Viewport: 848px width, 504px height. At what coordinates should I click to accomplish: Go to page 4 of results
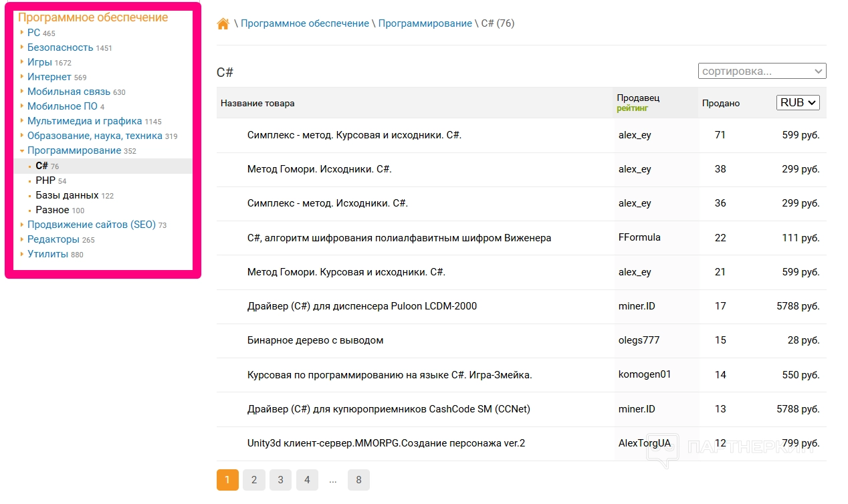(306, 480)
